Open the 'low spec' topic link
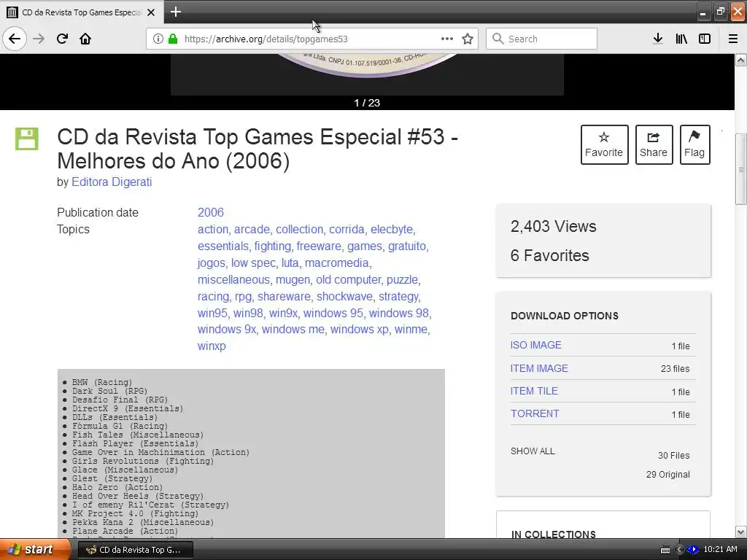The image size is (747, 560). (253, 262)
